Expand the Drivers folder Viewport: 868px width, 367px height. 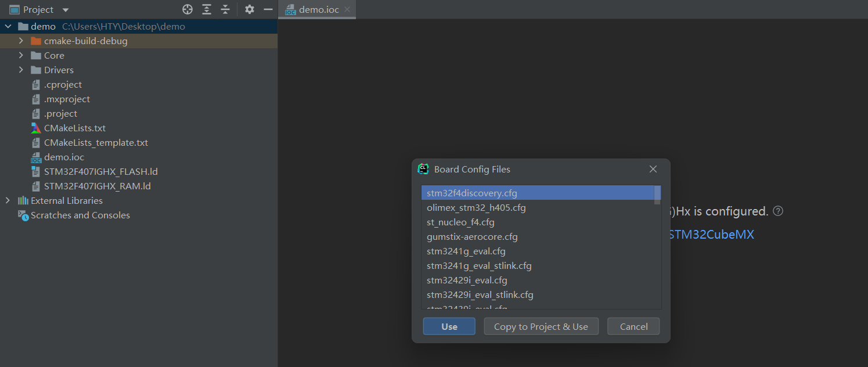coord(21,70)
